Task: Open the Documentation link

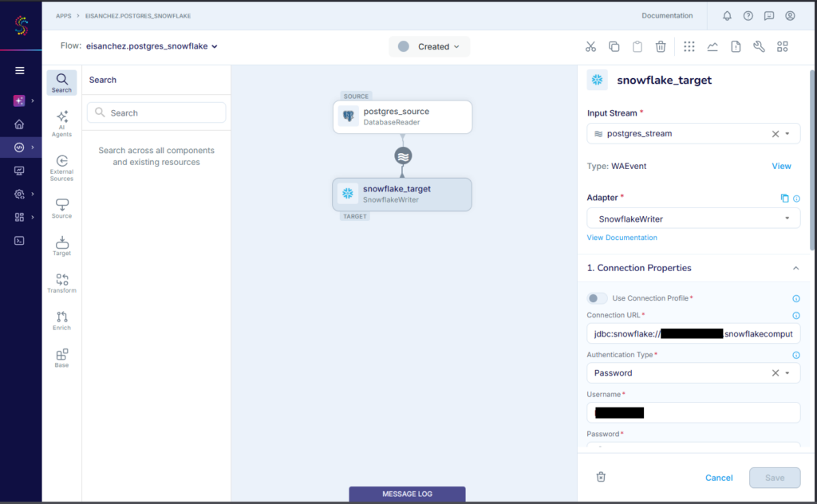Action: tap(667, 16)
